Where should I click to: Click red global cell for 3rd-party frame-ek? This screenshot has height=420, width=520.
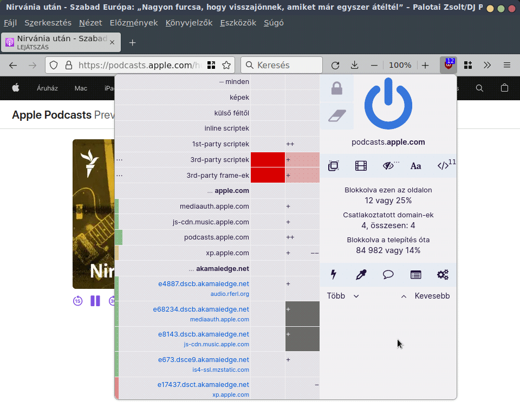[268, 175]
